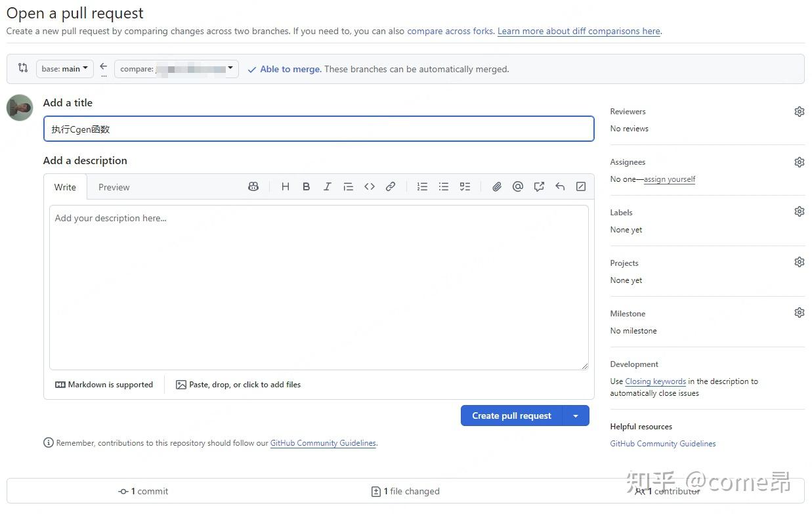The height and width of the screenshot is (514, 812).
Task: Insert a task list
Action: [x=465, y=187]
